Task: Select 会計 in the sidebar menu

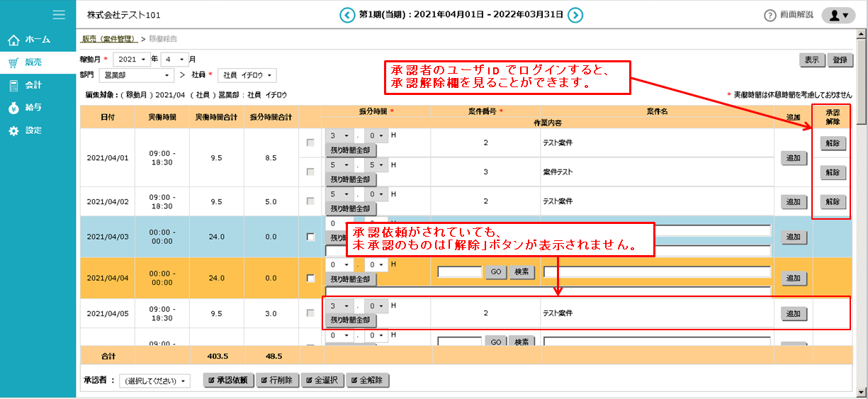Action: pos(33,85)
